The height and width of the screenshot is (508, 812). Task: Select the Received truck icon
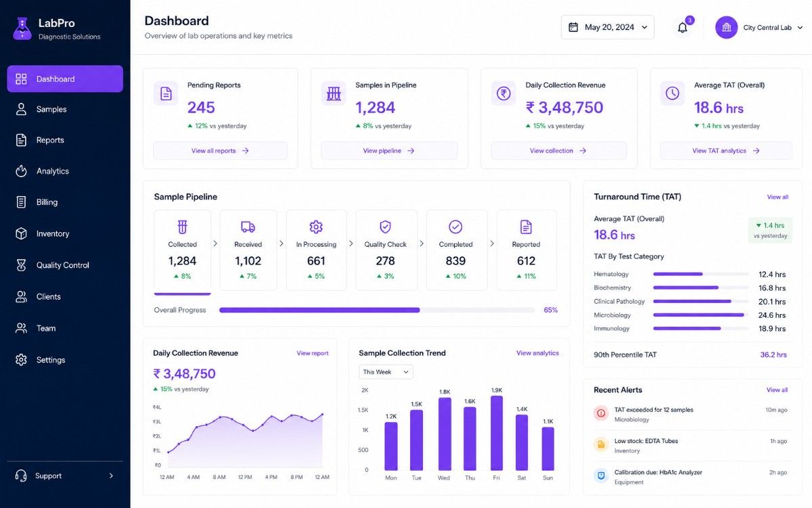point(248,227)
